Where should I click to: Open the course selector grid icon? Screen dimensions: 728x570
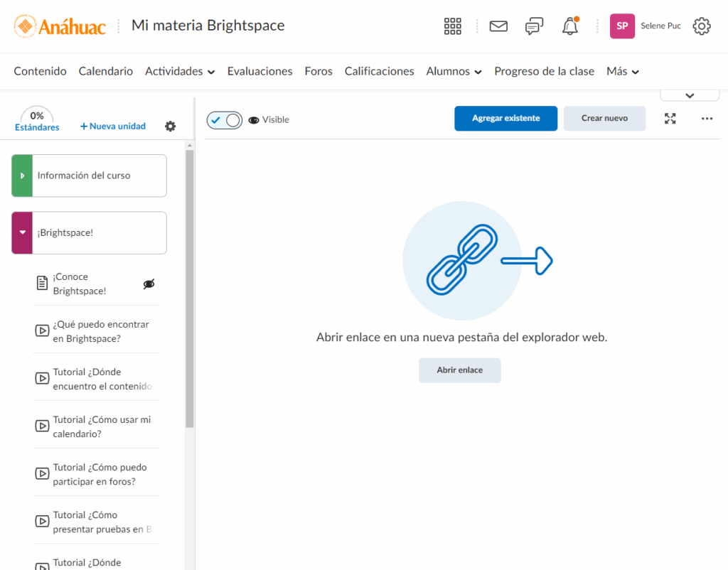[452, 26]
